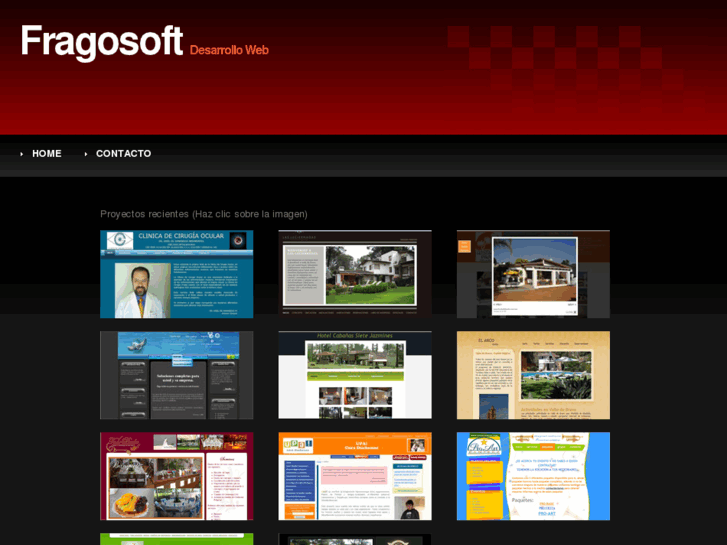Screen dimensions: 727x545
Task: Open the maroon banquet food project thumbnail
Action: coord(177,476)
